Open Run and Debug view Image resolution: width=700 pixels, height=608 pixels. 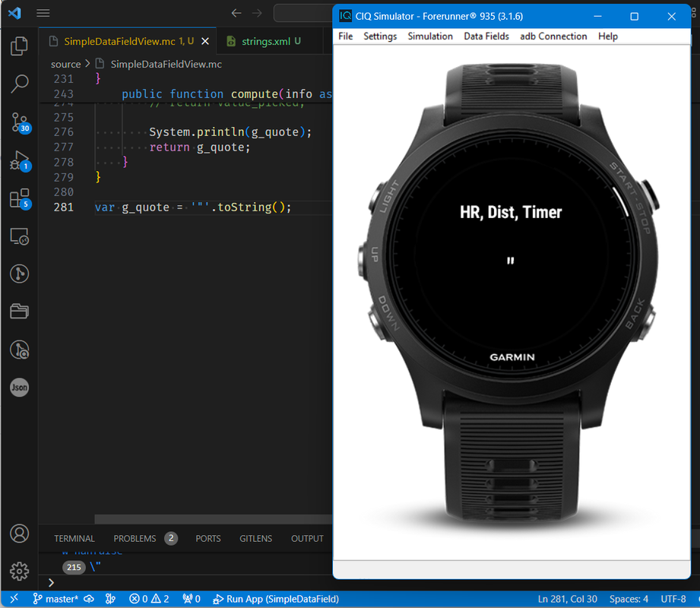click(20, 160)
